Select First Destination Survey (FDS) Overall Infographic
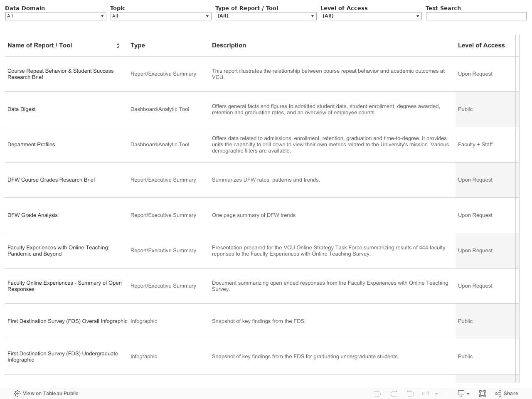The image size is (532, 399). pos(67,321)
